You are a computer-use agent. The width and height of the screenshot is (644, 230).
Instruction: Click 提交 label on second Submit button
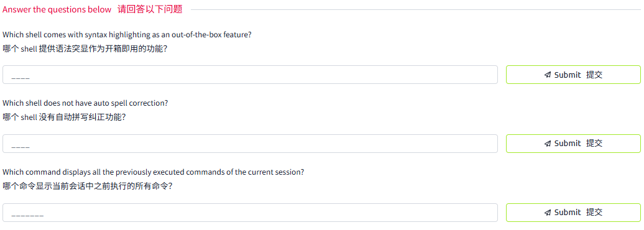click(x=594, y=144)
